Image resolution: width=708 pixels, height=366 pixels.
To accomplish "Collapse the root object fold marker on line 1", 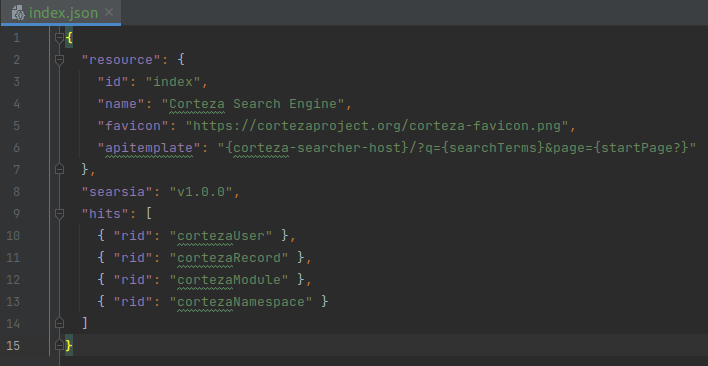I will tap(59, 38).
